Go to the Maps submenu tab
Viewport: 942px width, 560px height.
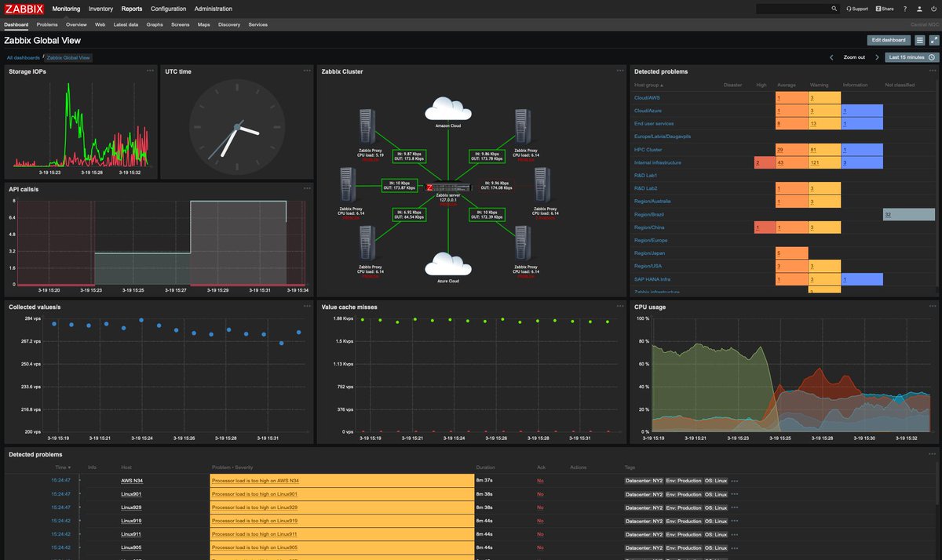pos(203,24)
